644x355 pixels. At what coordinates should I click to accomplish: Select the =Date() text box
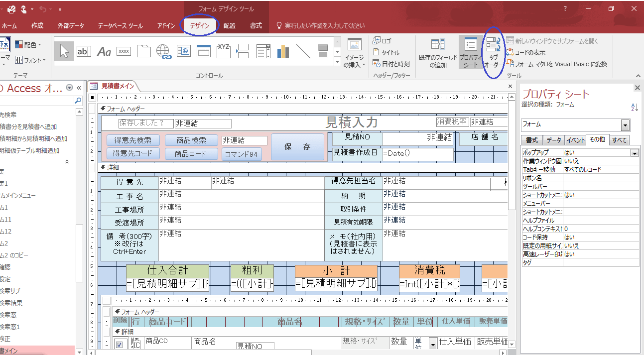coord(418,154)
